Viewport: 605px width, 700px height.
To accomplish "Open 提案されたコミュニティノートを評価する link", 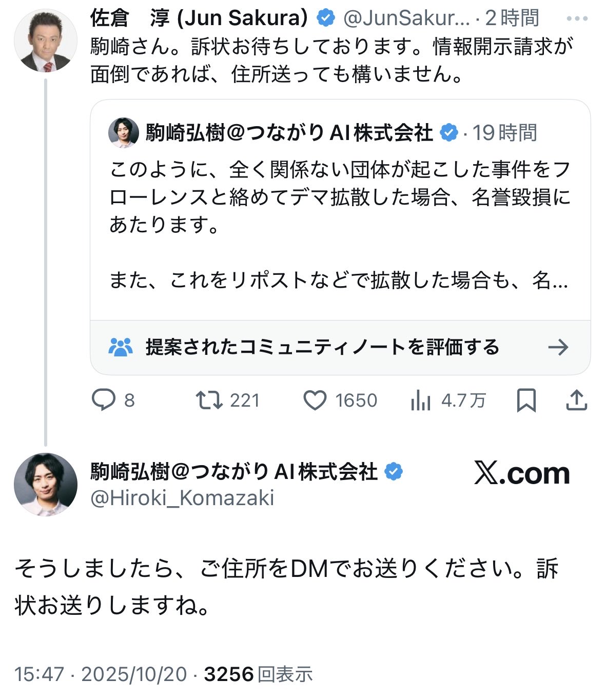I will 322,347.
